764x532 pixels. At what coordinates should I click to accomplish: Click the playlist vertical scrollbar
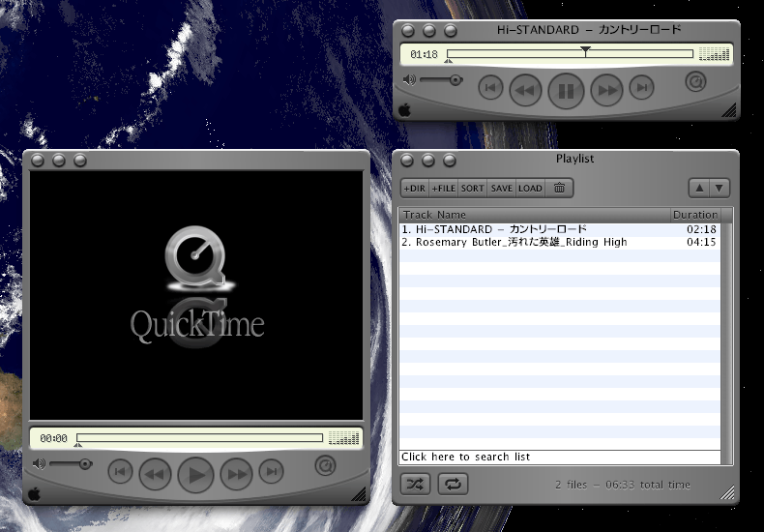click(726, 343)
